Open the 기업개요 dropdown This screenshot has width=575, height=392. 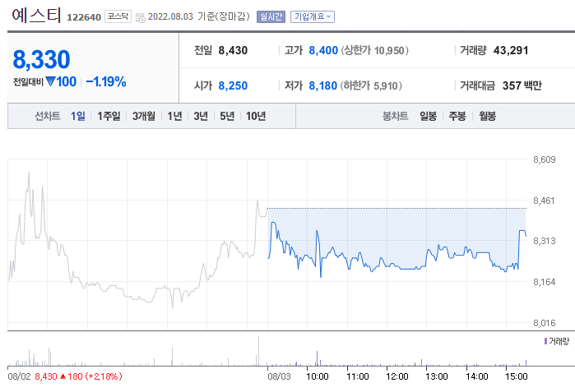[x=313, y=17]
